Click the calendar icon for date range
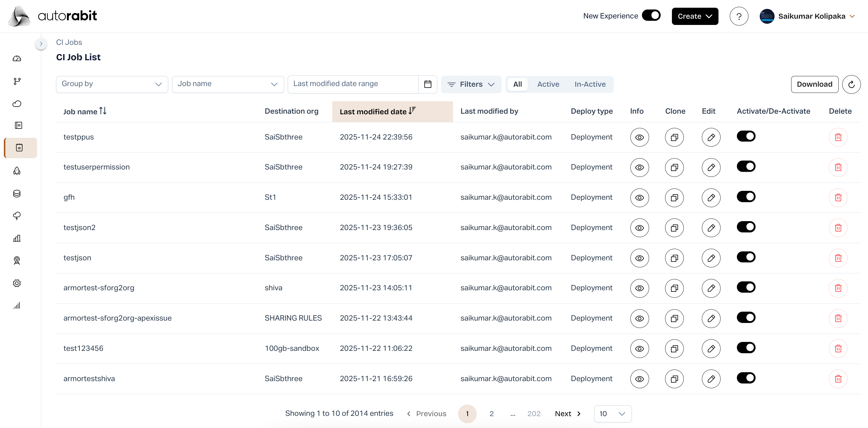The width and height of the screenshot is (868, 428). coord(427,84)
